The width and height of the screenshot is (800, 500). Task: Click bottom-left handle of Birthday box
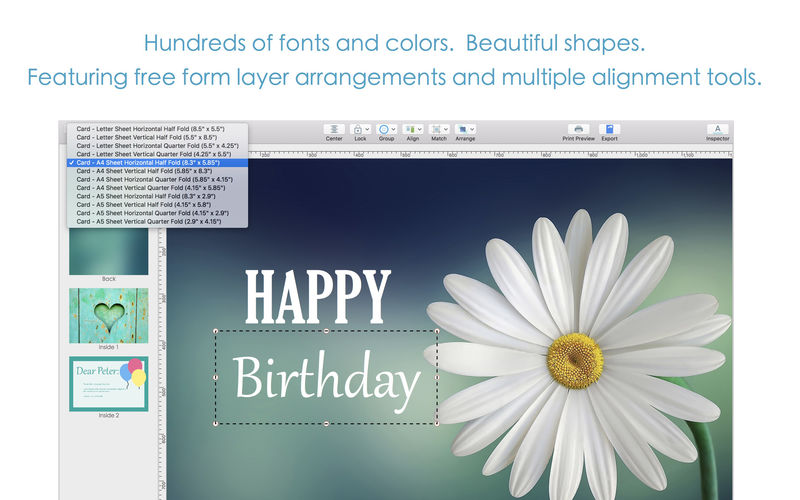215,423
